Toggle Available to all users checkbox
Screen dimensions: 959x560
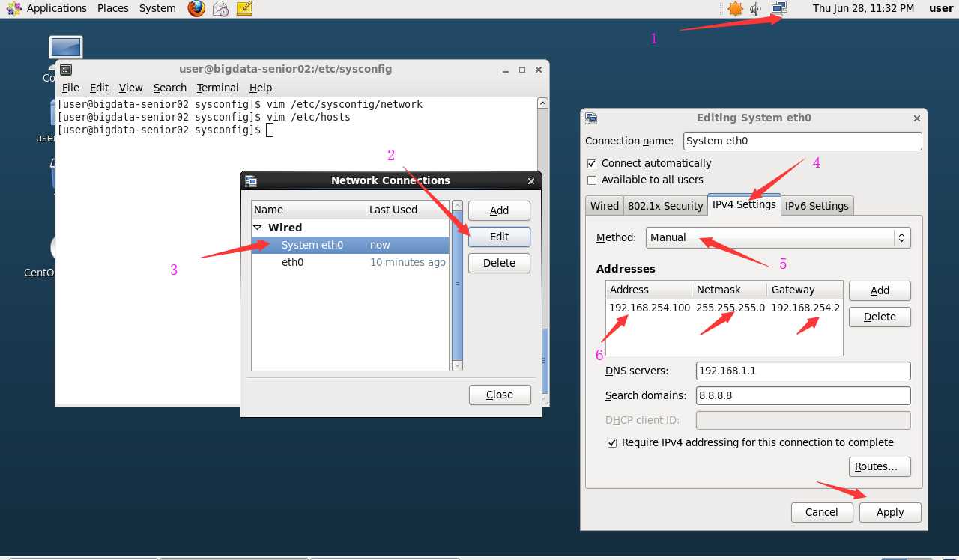pos(592,180)
